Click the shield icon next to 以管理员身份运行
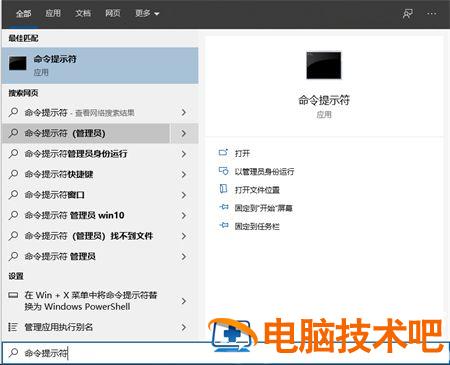The width and height of the screenshot is (450, 365). pos(223,171)
